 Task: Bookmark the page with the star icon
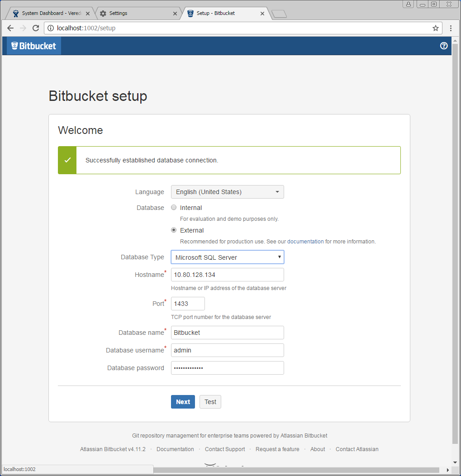(435, 28)
